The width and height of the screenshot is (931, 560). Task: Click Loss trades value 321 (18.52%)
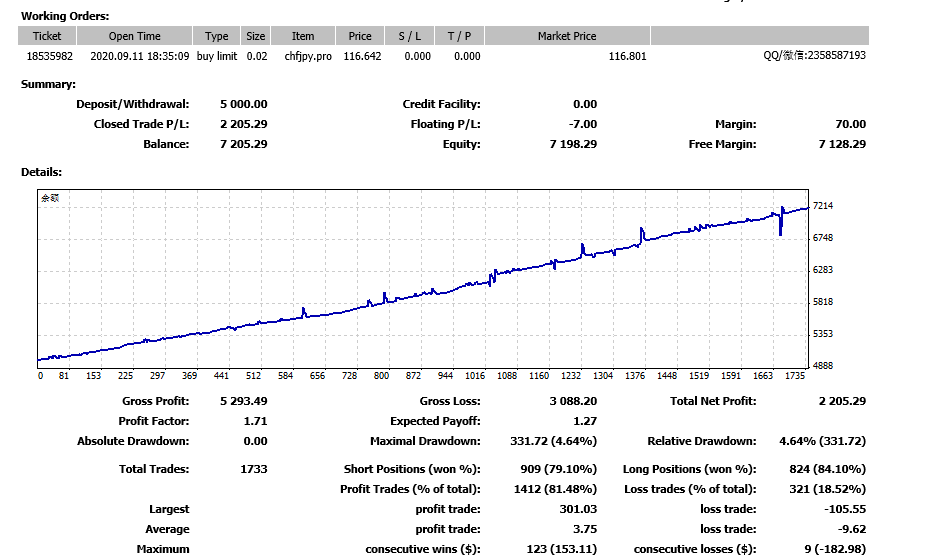(828, 489)
